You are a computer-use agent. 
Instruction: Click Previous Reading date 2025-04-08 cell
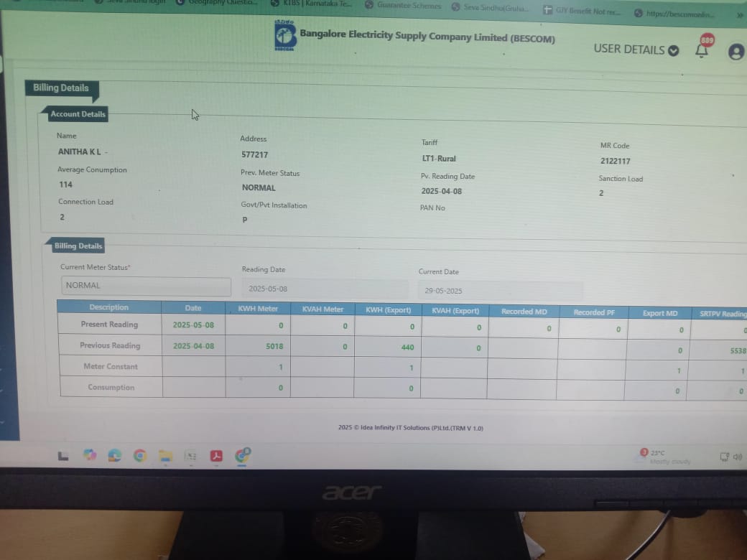(x=193, y=346)
